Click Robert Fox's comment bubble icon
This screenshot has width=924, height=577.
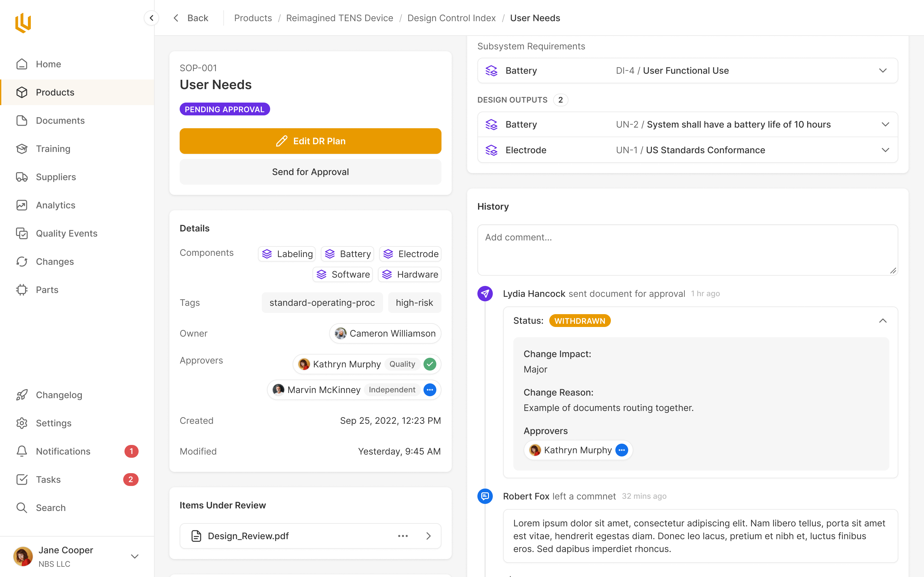coord(485,496)
